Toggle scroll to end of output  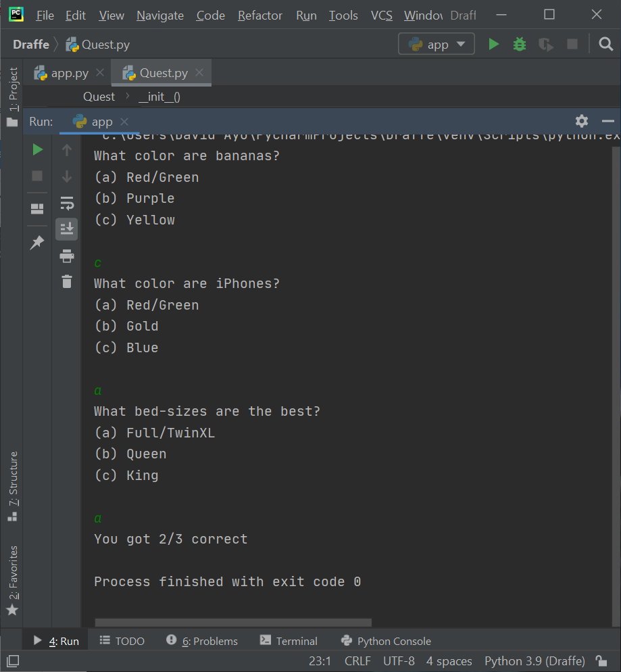point(66,229)
